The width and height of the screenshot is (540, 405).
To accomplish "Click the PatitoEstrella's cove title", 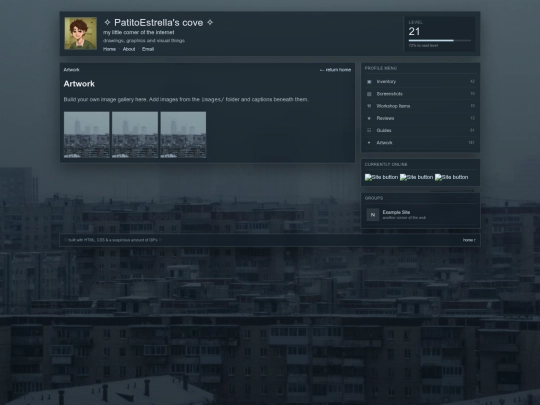I will [x=158, y=23].
